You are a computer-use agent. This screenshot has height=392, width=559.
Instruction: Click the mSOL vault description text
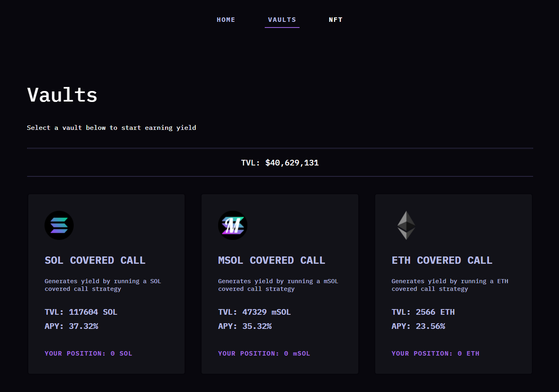[x=278, y=285]
